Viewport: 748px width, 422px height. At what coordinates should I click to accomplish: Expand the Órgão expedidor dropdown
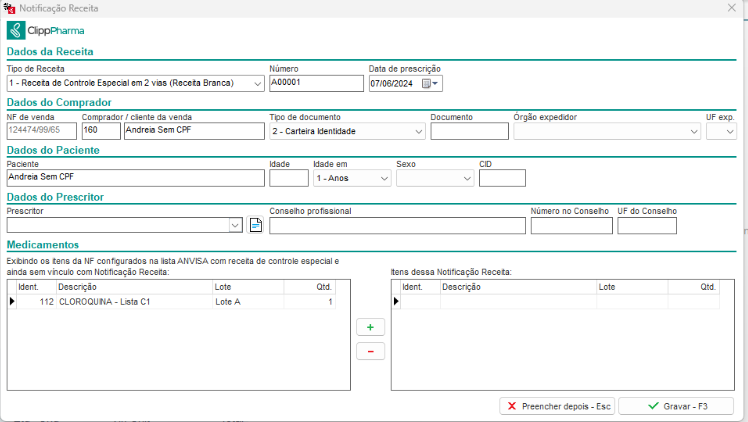point(694,131)
